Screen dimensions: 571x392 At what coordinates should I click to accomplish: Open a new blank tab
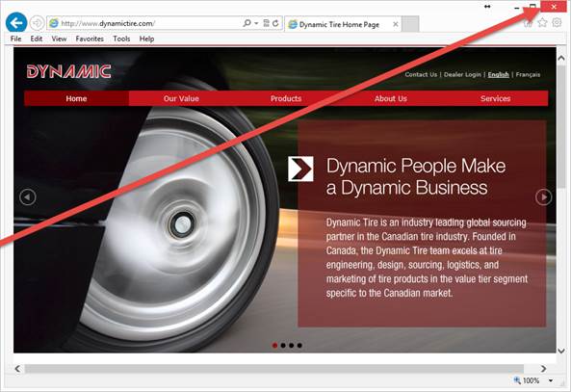click(410, 24)
